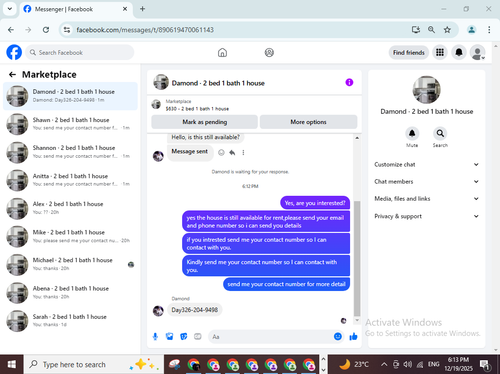Mute this conversation with the bell icon
Image resolution: width=500 pixels, height=374 pixels.
(412, 133)
